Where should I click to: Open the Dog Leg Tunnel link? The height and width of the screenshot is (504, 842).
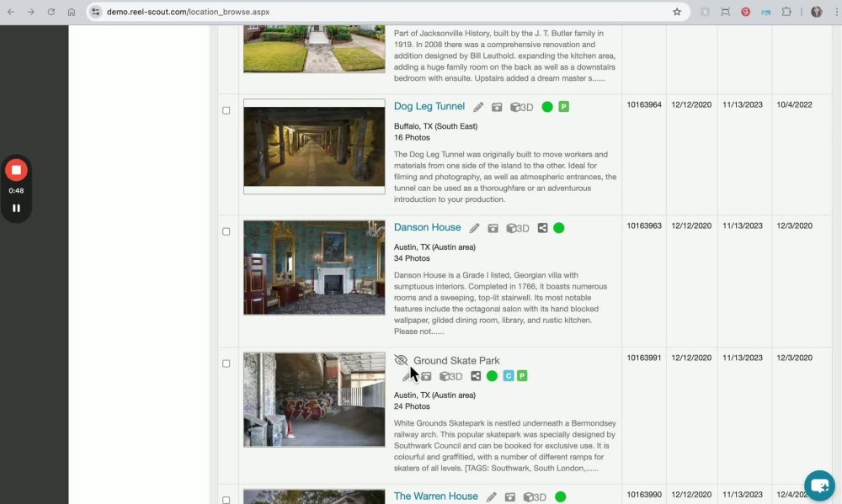click(429, 106)
